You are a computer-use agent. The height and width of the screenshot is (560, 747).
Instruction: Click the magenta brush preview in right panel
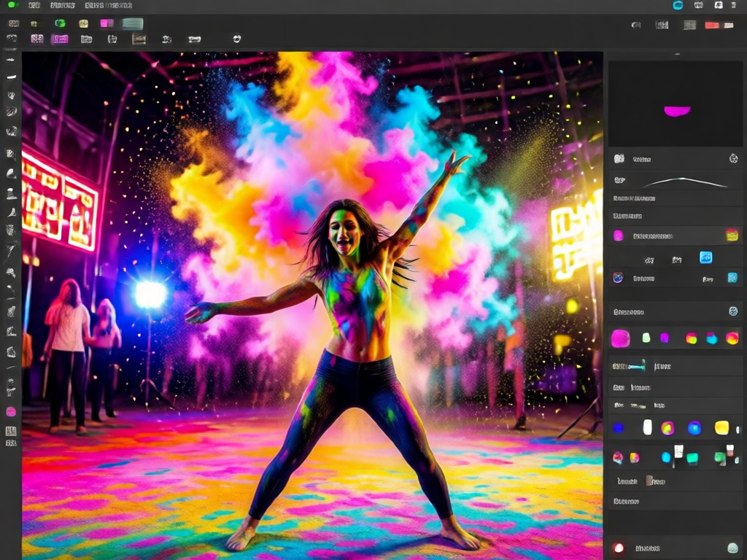[x=677, y=111]
